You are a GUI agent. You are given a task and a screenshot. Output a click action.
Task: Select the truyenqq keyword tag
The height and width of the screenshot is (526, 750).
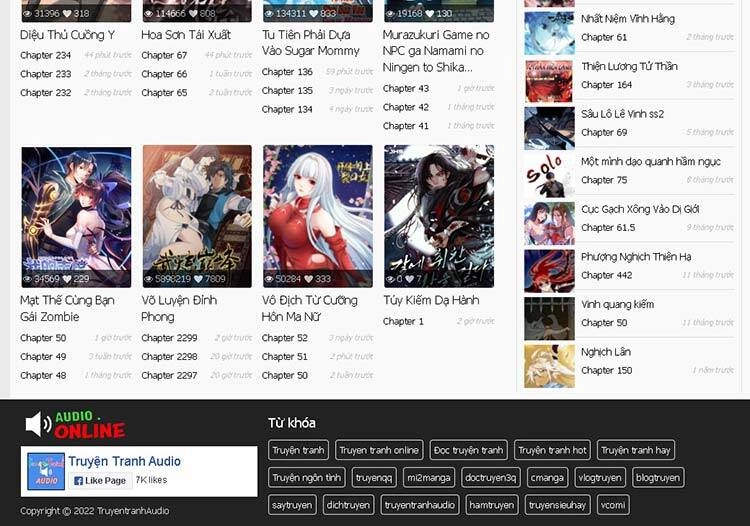click(x=374, y=478)
